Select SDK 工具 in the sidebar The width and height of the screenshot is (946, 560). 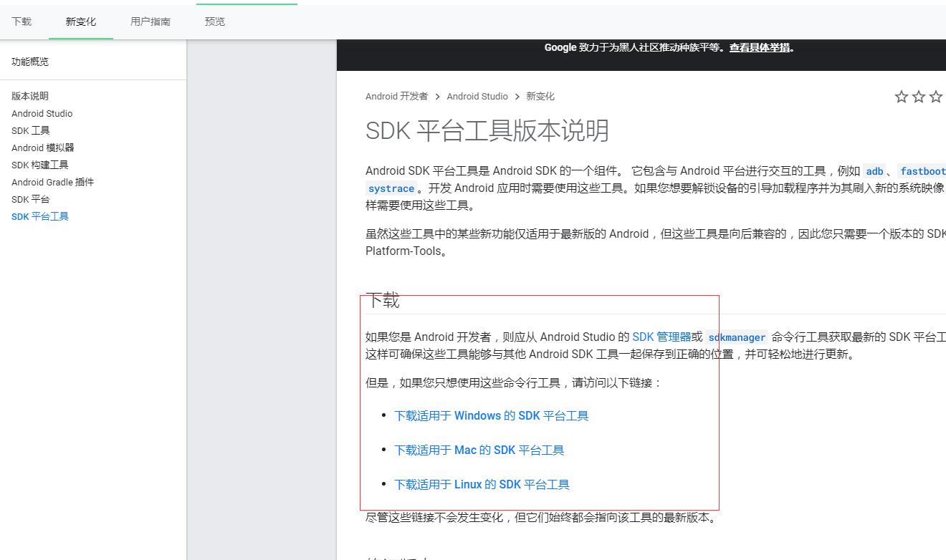[x=30, y=130]
